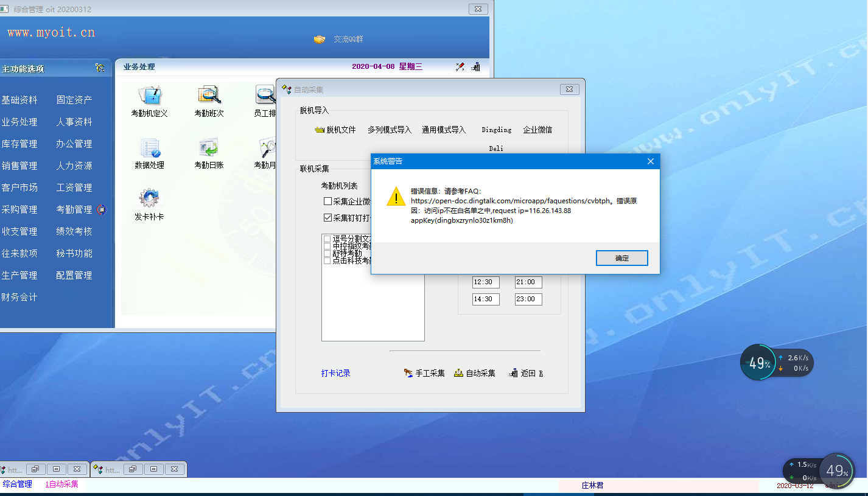This screenshot has height=496, width=868.
Task: Click the handshake icon beside 交流QQ群
Action: [x=320, y=39]
